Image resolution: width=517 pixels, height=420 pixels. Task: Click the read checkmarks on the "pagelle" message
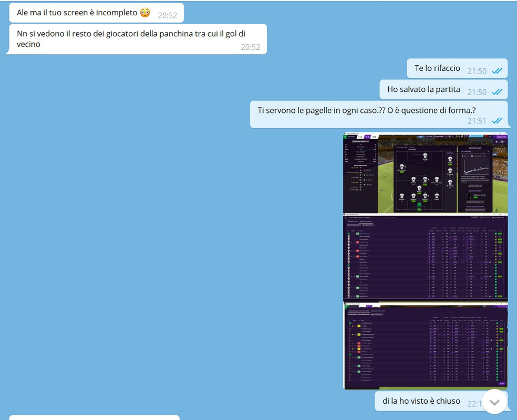click(x=497, y=121)
